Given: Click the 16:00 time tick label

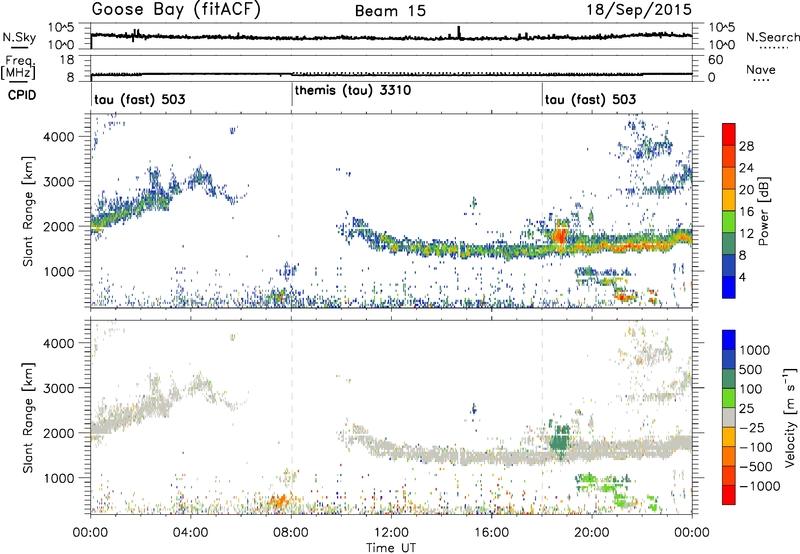Looking at the screenshot, I should pyautogui.click(x=491, y=533).
